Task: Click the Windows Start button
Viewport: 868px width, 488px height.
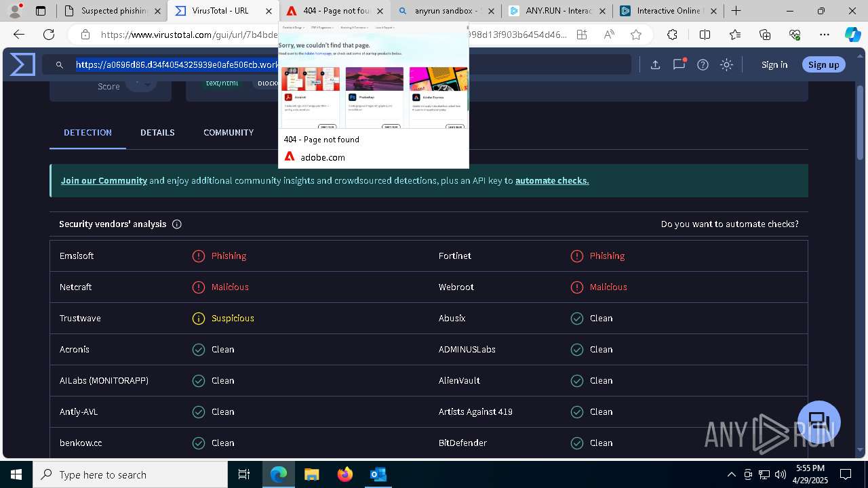Action: (16, 474)
